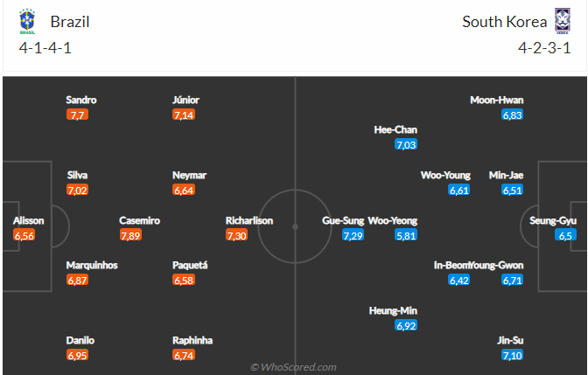The width and height of the screenshot is (588, 375).
Task: Click Casemiro's 7,89 rating badge
Action: coord(130,236)
